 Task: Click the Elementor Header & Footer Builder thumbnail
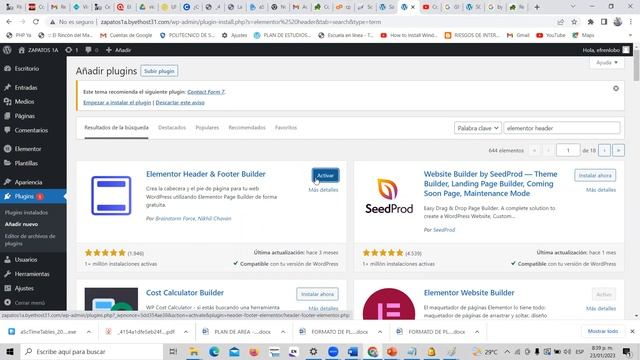[111, 196]
